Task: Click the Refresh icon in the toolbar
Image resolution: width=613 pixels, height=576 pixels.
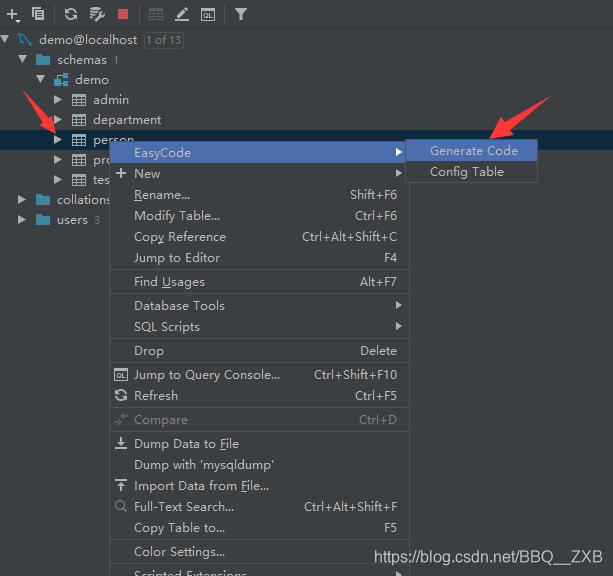Action: coord(71,14)
